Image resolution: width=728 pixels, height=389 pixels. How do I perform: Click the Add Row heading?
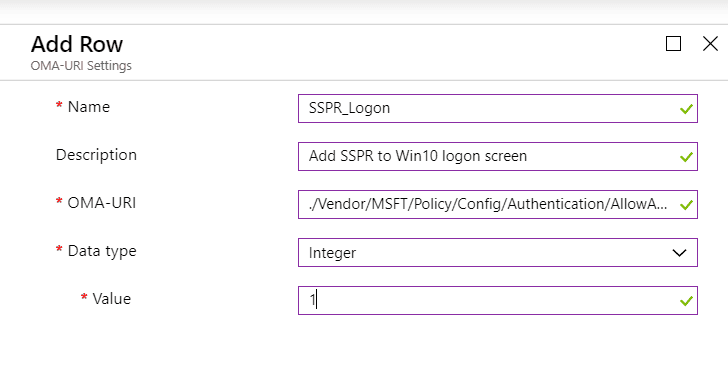tap(77, 45)
